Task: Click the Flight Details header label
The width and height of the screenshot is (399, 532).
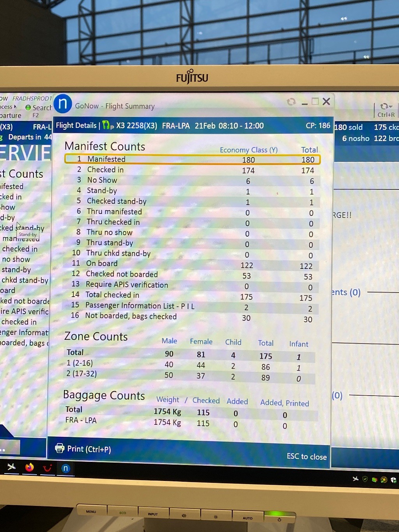Action: pos(76,125)
